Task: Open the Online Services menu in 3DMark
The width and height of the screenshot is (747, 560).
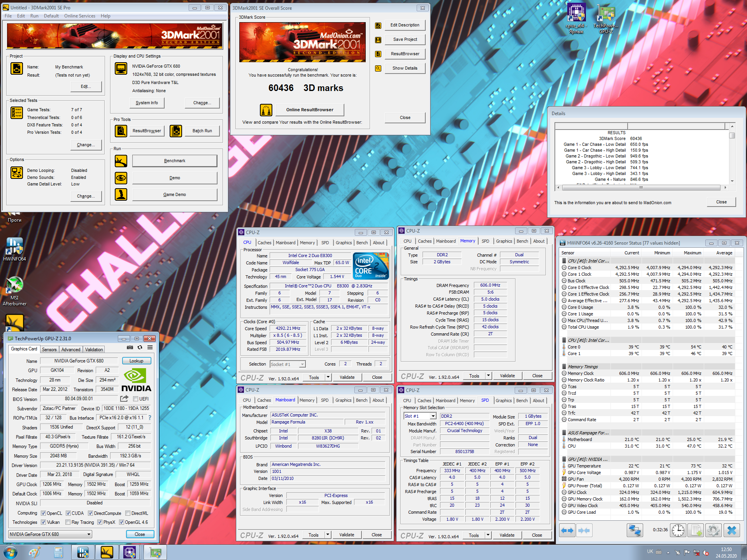Action: coord(80,16)
